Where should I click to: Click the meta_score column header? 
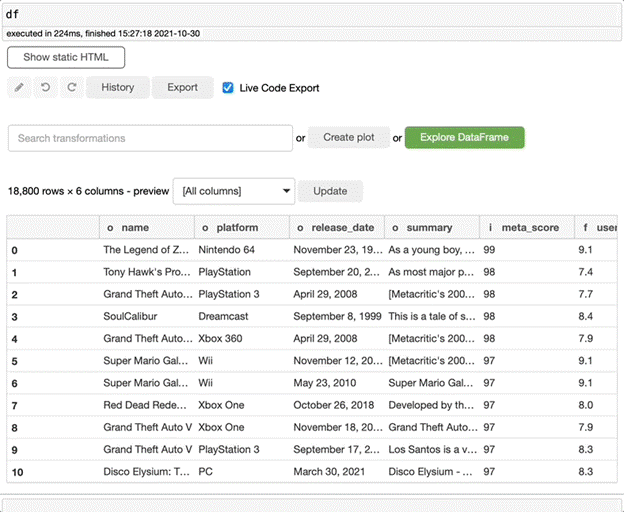coord(526,227)
